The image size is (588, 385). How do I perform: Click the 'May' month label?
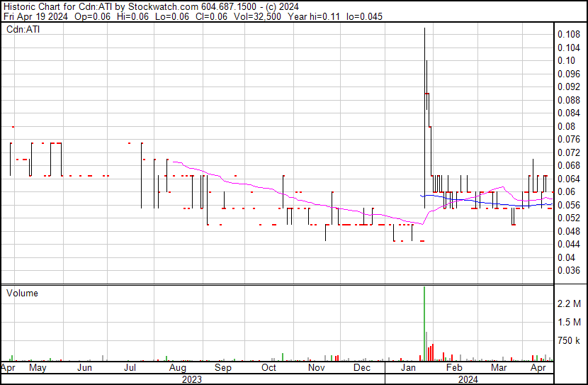38,368
